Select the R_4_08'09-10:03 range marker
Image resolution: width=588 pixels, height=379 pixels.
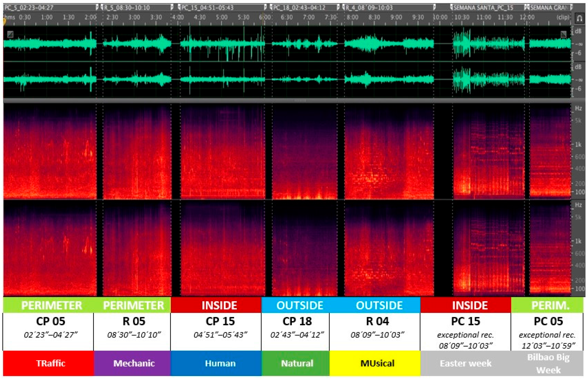pos(389,7)
